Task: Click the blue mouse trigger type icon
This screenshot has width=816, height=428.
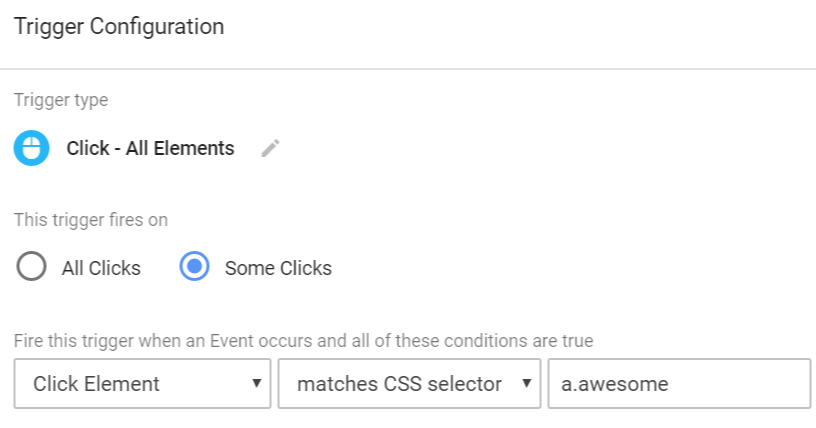Action: point(32,149)
